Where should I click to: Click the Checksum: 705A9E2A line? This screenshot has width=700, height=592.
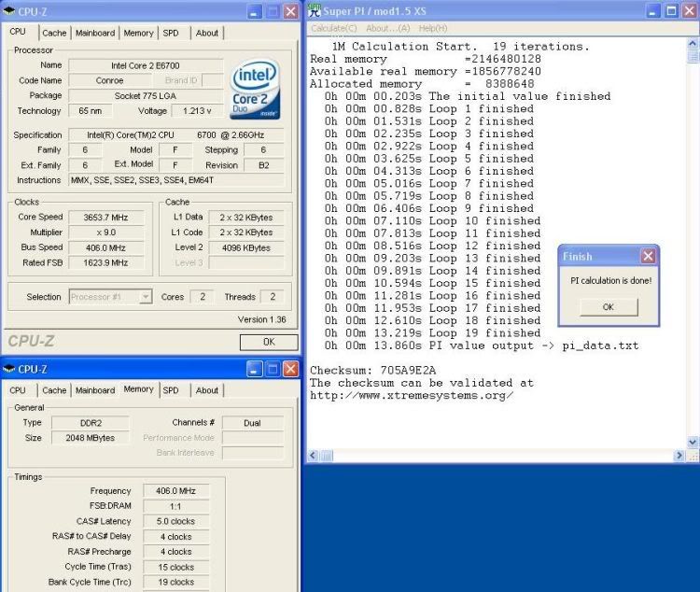(x=372, y=371)
